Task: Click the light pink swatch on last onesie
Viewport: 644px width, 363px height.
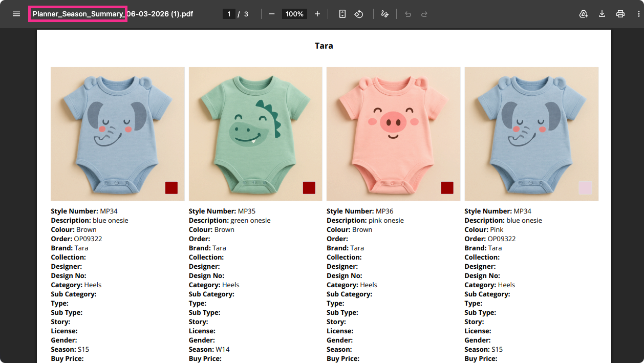Action: pyautogui.click(x=585, y=188)
